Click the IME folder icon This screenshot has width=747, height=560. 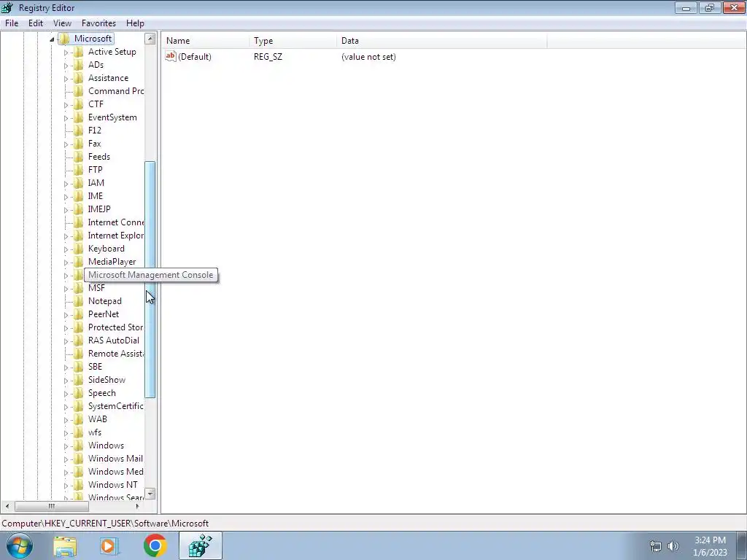79,195
